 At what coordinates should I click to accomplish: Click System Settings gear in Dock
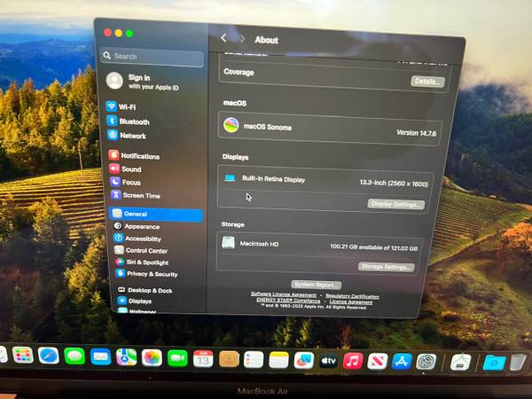click(x=426, y=362)
